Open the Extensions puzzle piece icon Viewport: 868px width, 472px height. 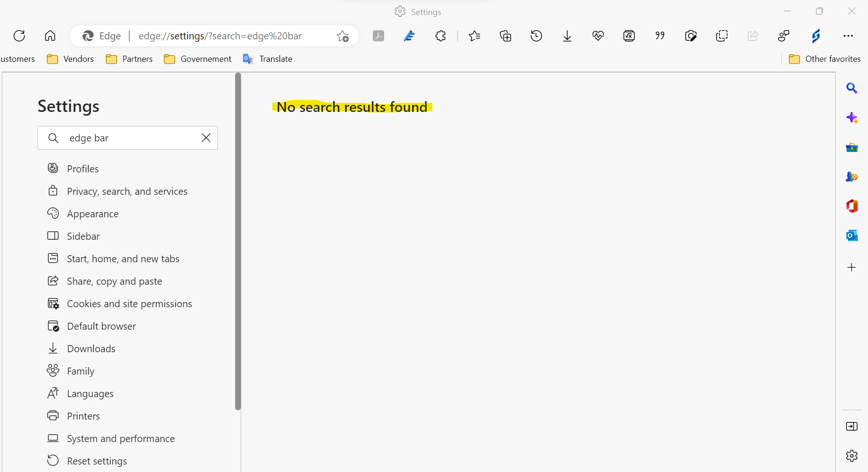pos(440,36)
